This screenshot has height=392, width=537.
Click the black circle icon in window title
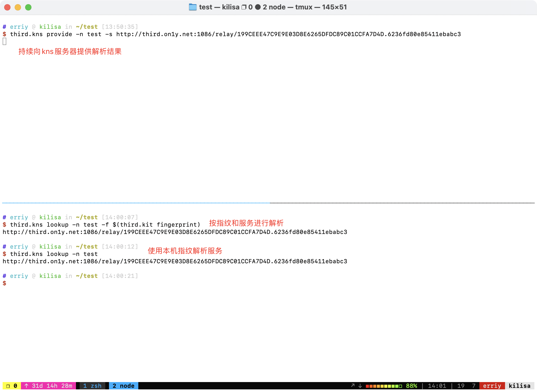click(x=258, y=7)
